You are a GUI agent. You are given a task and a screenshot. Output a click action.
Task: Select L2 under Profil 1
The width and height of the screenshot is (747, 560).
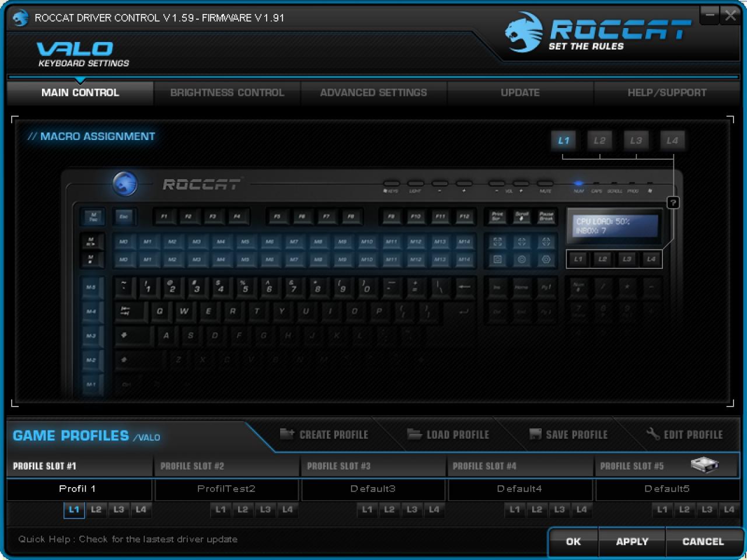(x=96, y=510)
